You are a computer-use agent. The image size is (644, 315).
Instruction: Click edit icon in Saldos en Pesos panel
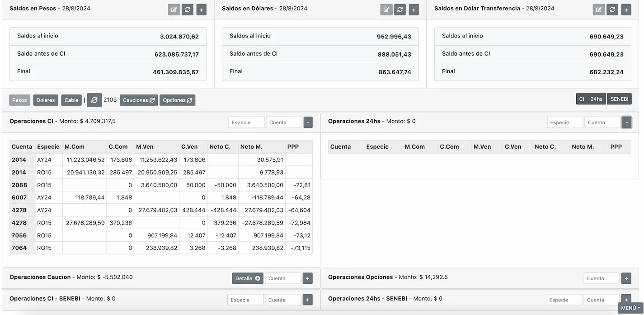coord(174,9)
